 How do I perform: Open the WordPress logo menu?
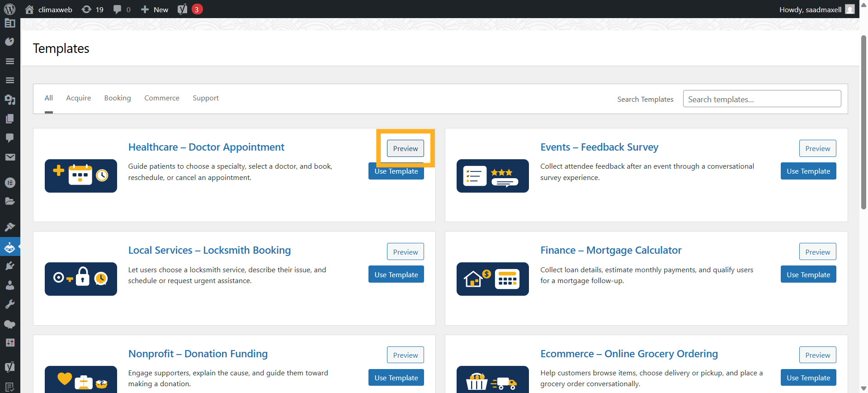coord(9,9)
